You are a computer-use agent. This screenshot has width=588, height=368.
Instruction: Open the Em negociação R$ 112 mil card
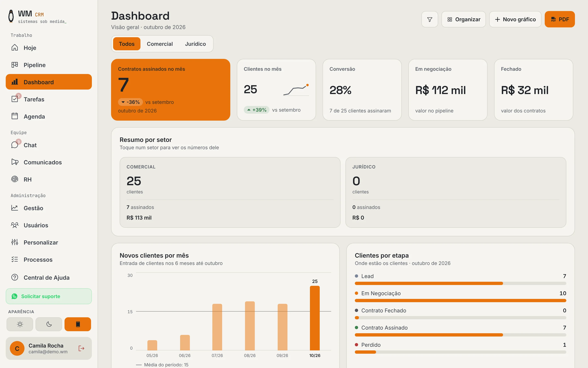pyautogui.click(x=448, y=90)
